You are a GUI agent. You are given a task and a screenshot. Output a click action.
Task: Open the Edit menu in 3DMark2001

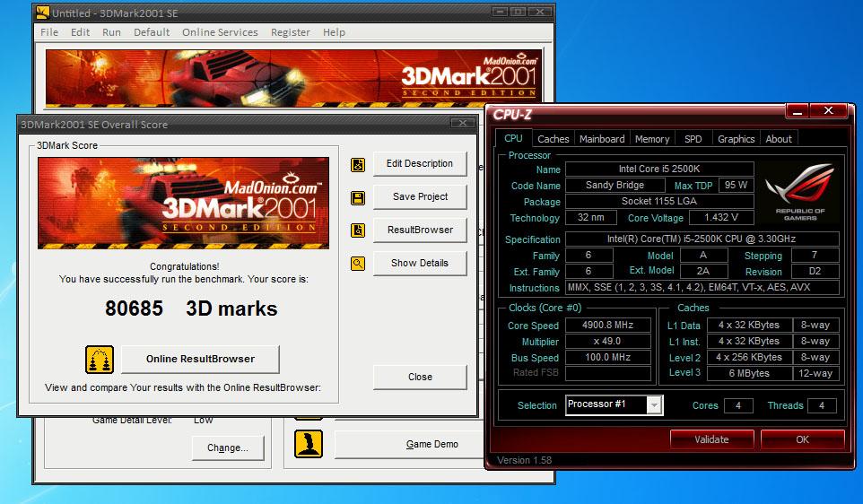pos(80,32)
